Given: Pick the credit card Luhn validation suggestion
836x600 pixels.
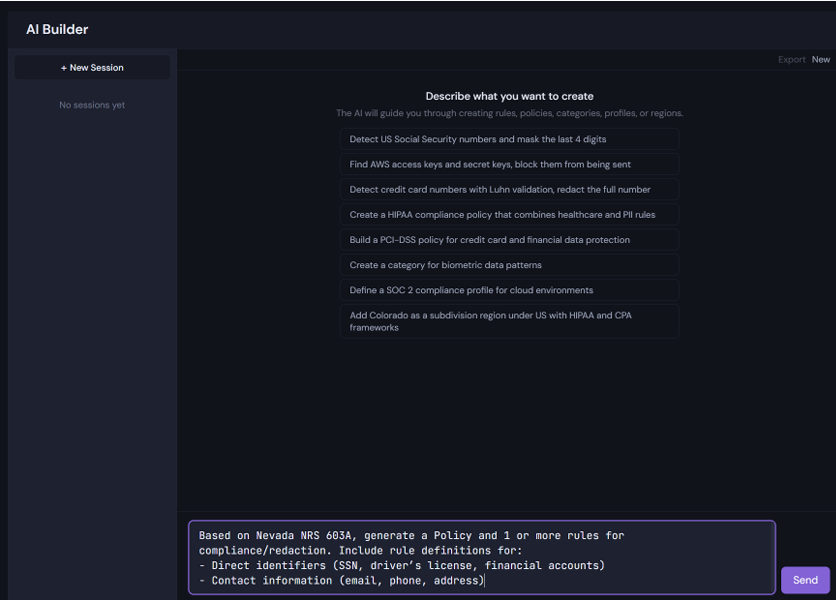Looking at the screenshot, I should pyautogui.click(x=509, y=189).
